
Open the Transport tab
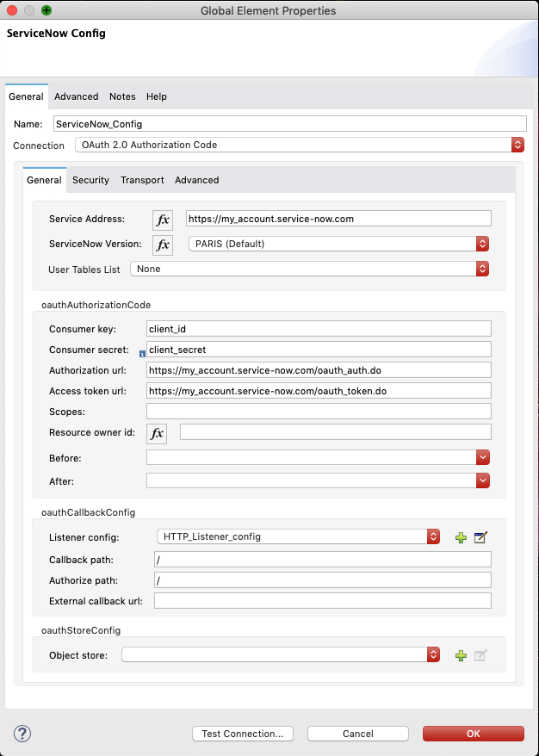141,180
